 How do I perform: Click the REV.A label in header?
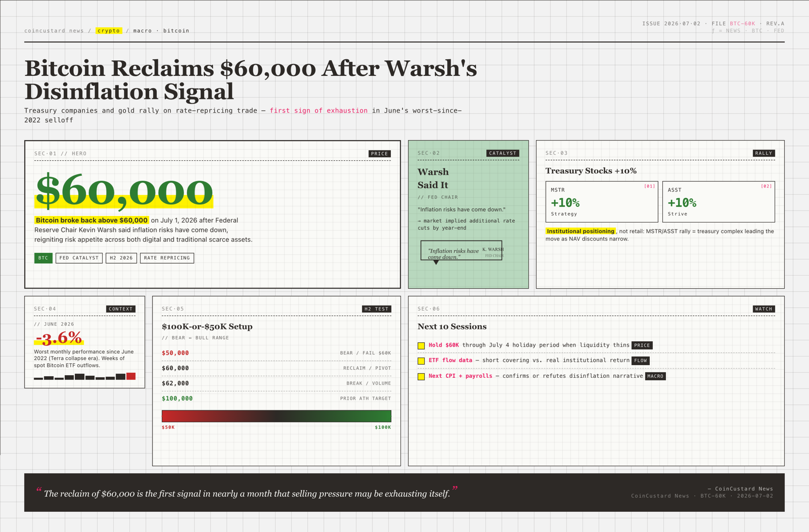click(775, 24)
